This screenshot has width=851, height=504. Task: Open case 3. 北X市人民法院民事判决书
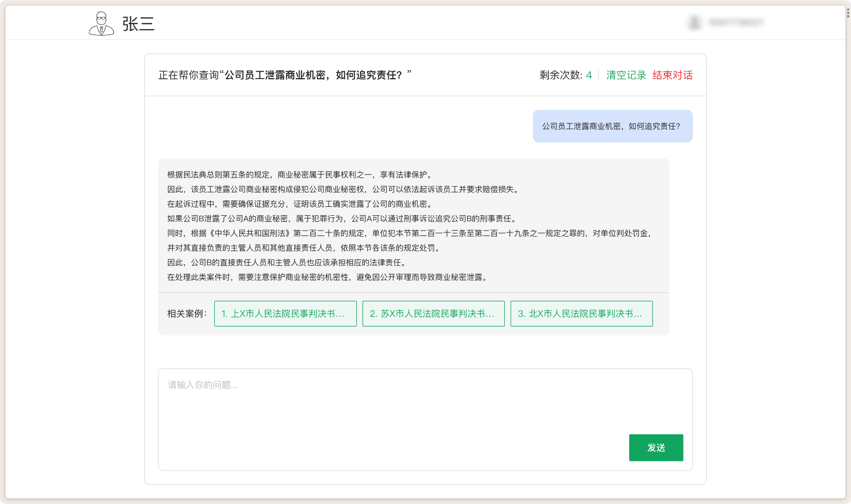581,313
